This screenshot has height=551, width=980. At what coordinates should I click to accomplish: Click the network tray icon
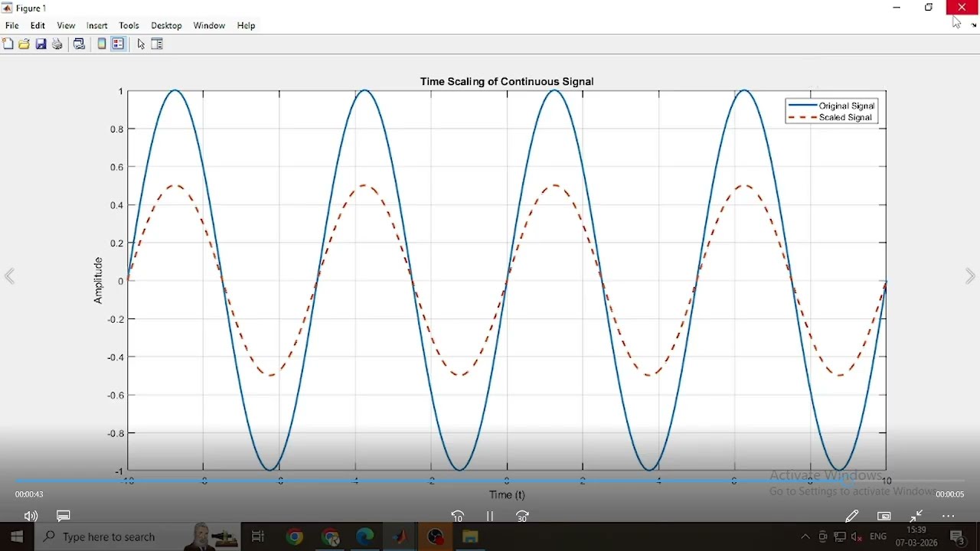tap(840, 537)
